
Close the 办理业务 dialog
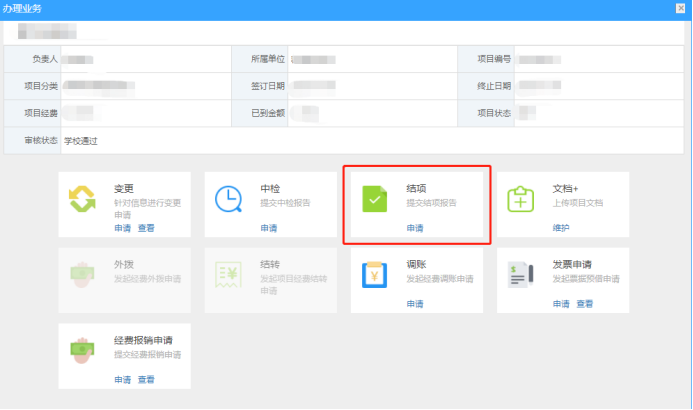coord(681,8)
